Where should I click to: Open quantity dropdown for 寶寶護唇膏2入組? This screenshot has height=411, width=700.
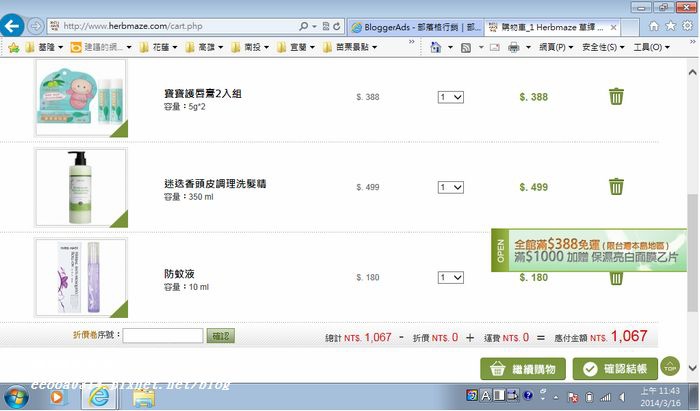(x=450, y=97)
